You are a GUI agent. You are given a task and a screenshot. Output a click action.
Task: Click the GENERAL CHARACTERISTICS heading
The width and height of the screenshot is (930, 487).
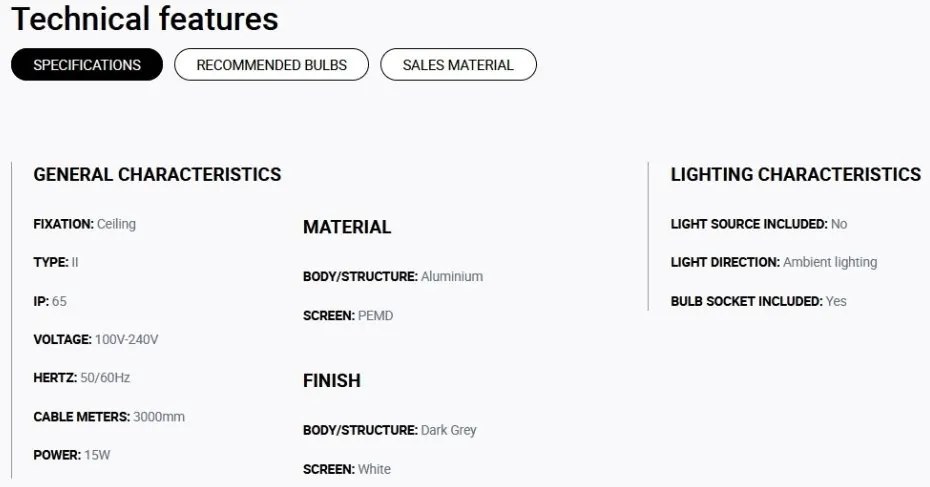pos(157,174)
